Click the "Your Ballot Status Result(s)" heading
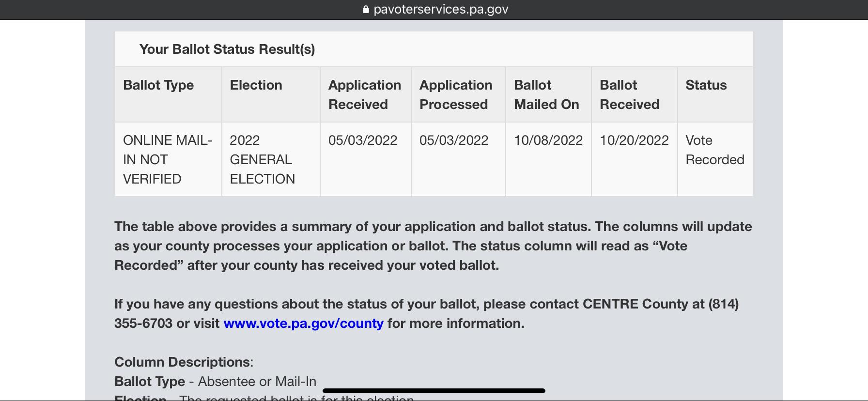 point(227,49)
